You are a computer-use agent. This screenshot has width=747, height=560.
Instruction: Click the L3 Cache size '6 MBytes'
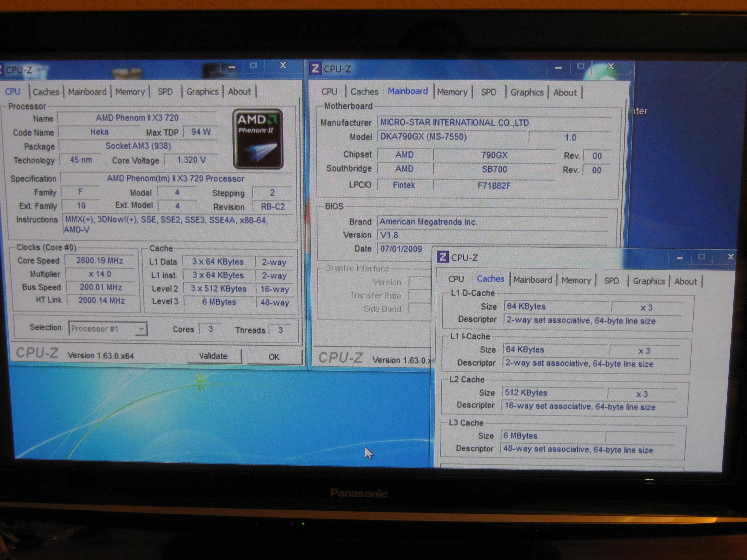[552, 436]
